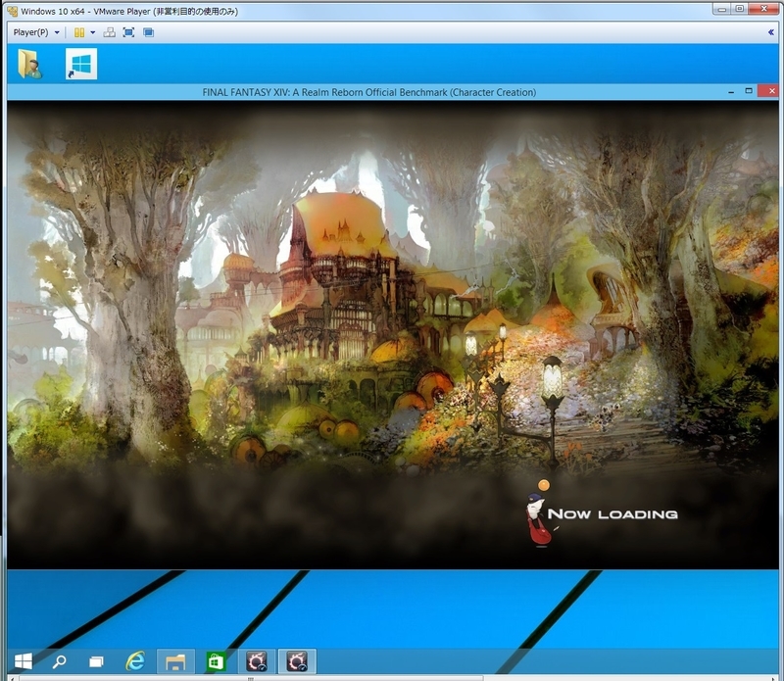Close the FINAL FANTASY XIV benchmark window

(x=770, y=91)
